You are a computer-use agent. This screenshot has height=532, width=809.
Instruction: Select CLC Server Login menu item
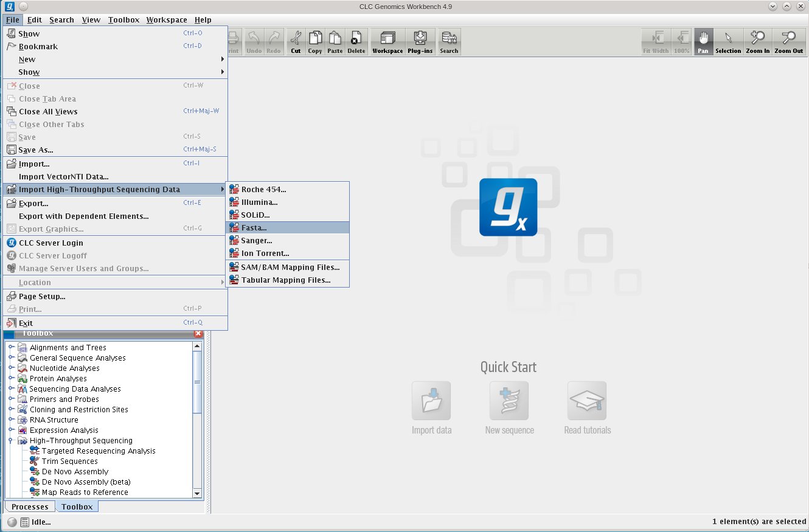116,243
